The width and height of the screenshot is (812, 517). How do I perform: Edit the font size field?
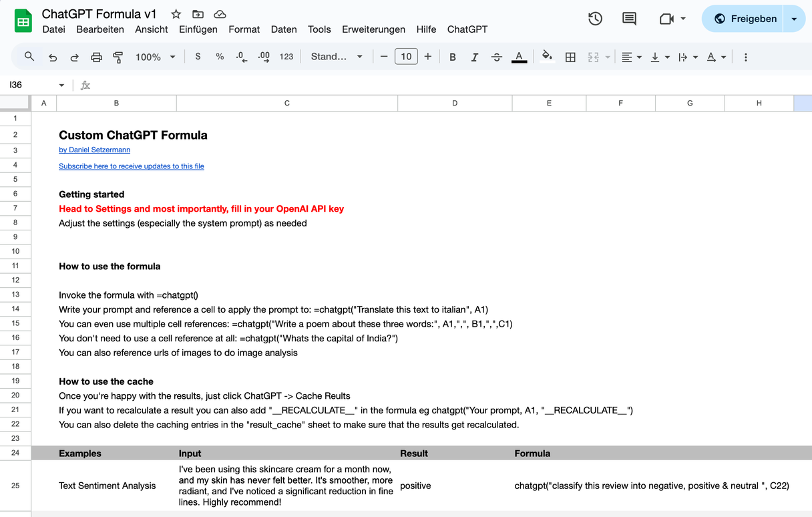click(x=406, y=57)
